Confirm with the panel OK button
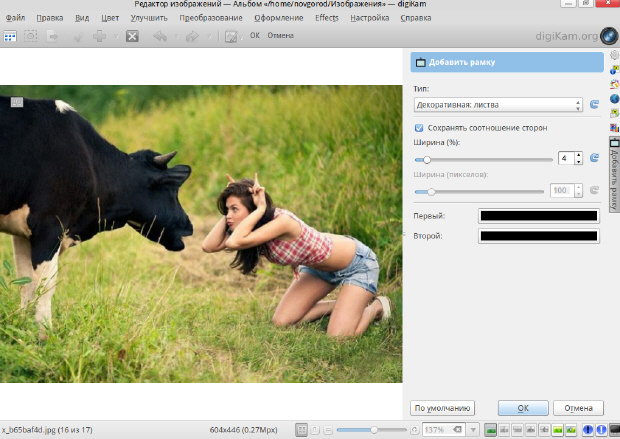The height and width of the screenshot is (439, 620). (523, 408)
